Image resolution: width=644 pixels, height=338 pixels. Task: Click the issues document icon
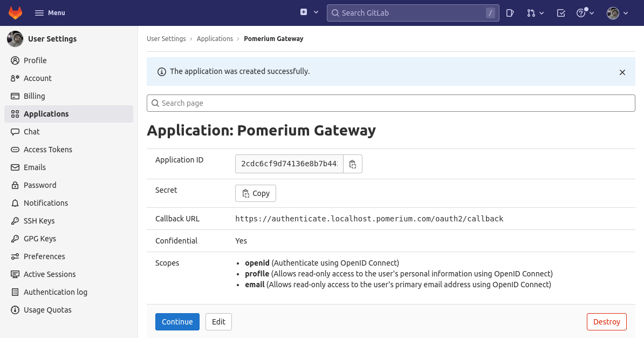510,12
